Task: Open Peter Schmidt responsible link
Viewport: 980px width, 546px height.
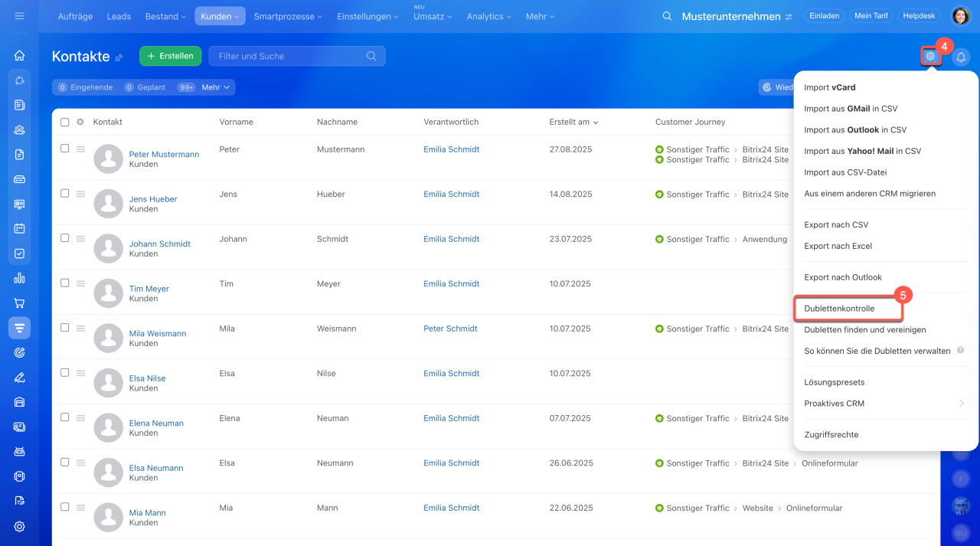Action: pyautogui.click(x=450, y=329)
